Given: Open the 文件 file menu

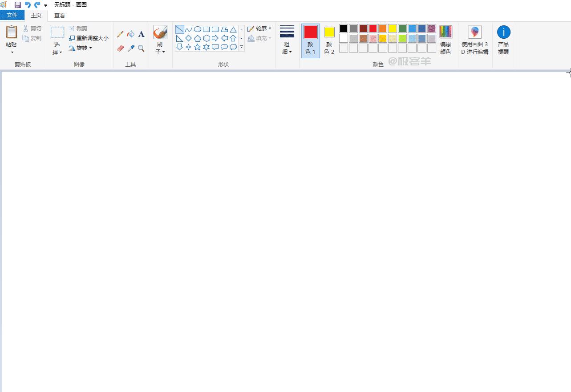Looking at the screenshot, I should pos(12,16).
